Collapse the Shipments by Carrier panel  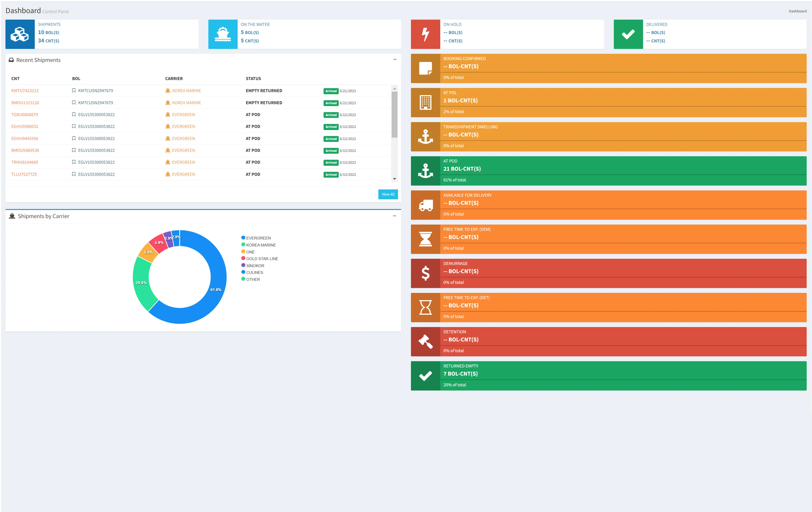[394, 216]
